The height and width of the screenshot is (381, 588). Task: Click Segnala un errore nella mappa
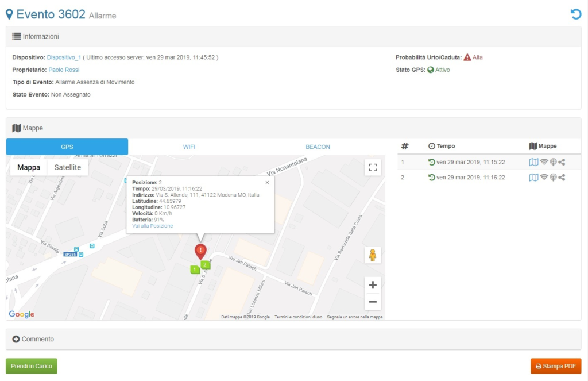pos(355,317)
